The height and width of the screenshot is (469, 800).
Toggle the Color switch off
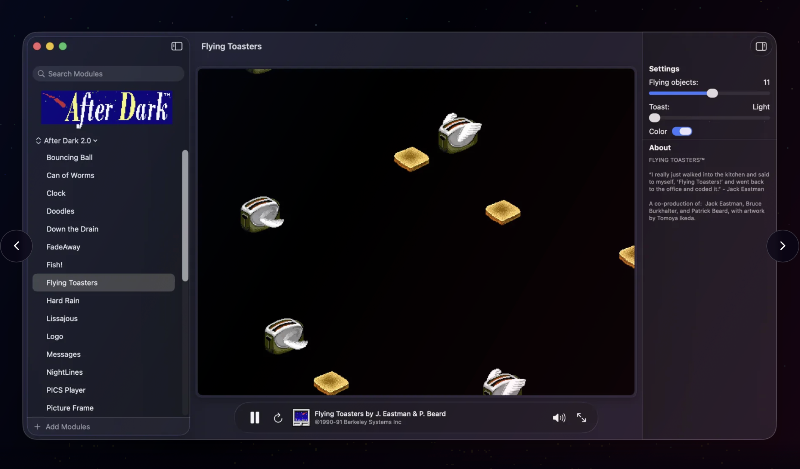pos(682,132)
